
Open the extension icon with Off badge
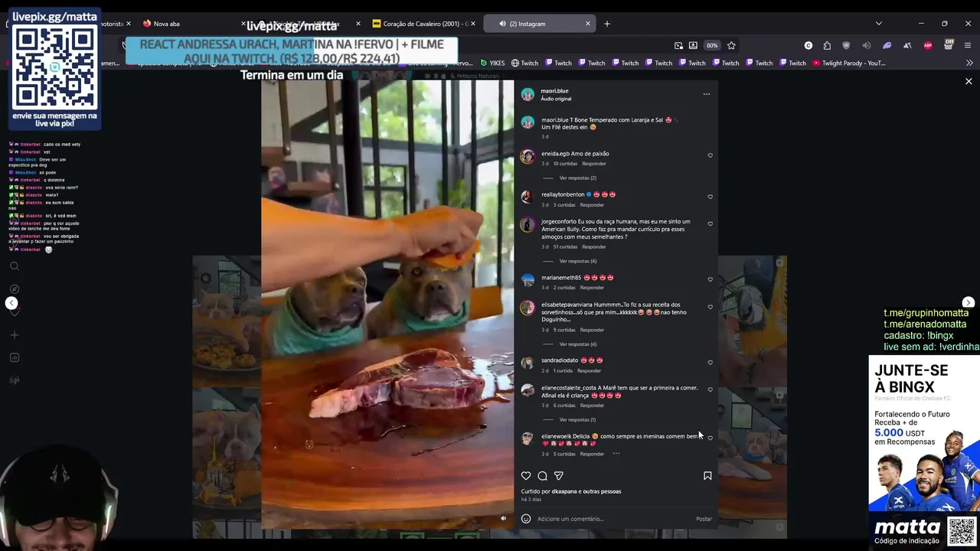click(949, 44)
